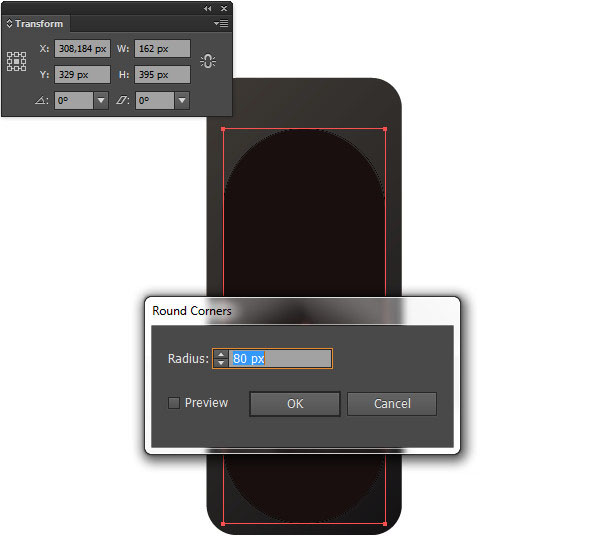
Task: Open the Transform panel flyout menu
Action: coord(221,24)
